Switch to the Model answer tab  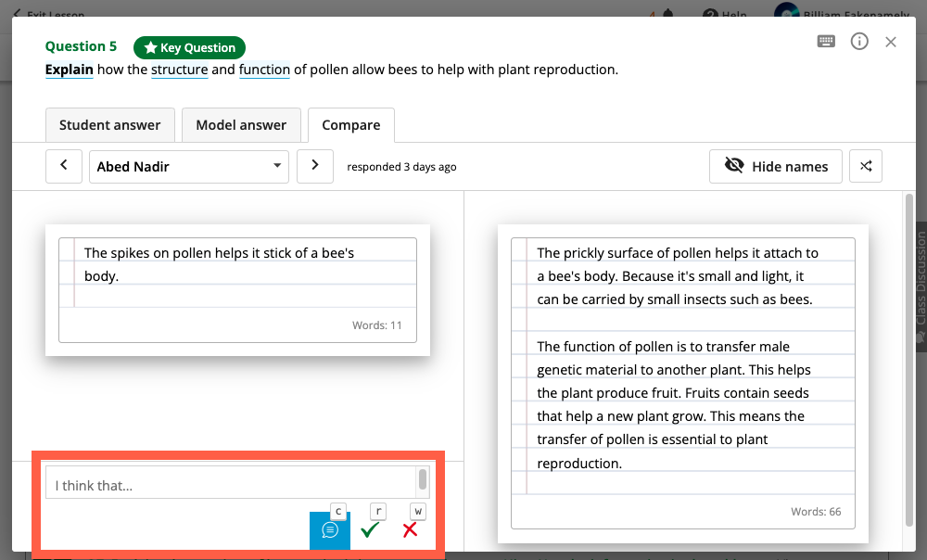(x=241, y=124)
